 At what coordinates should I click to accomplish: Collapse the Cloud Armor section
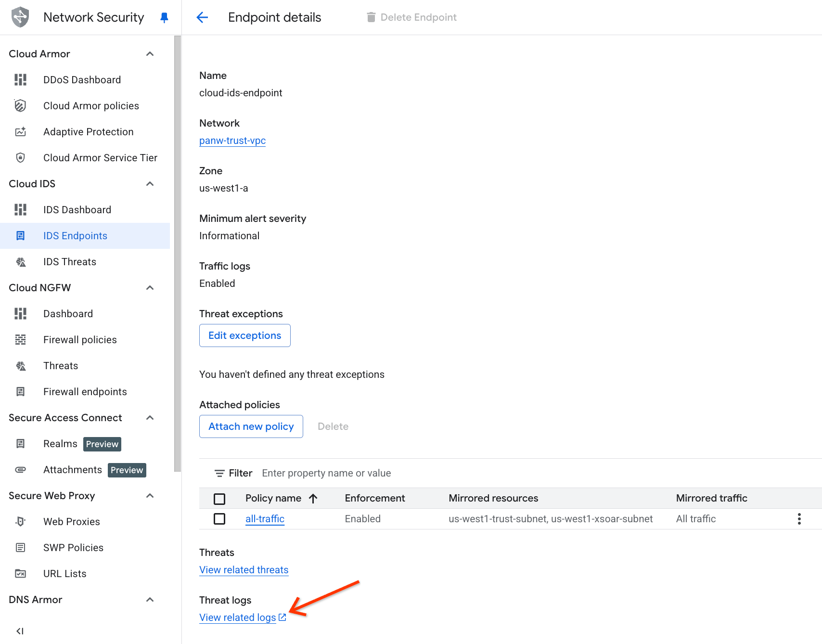[x=150, y=54]
